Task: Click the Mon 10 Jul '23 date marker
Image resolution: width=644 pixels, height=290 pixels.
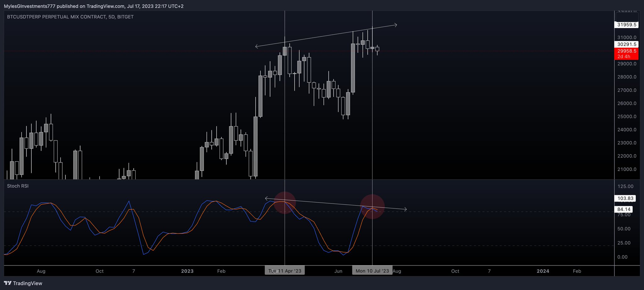Action: [372, 271]
